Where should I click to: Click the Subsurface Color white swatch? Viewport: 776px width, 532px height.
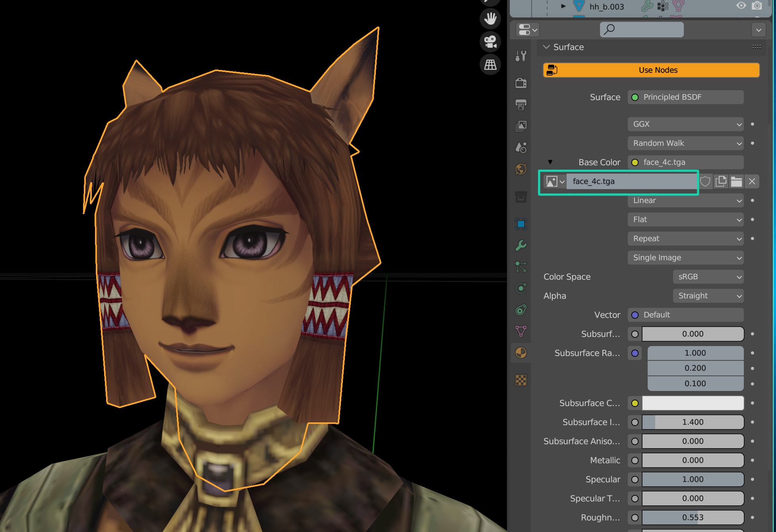(693, 403)
